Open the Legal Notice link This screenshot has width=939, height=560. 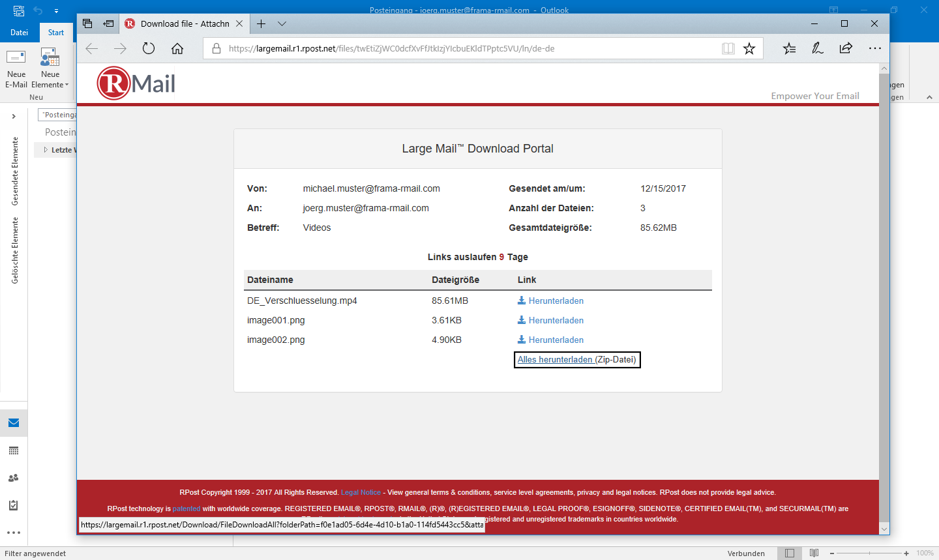pos(361,492)
